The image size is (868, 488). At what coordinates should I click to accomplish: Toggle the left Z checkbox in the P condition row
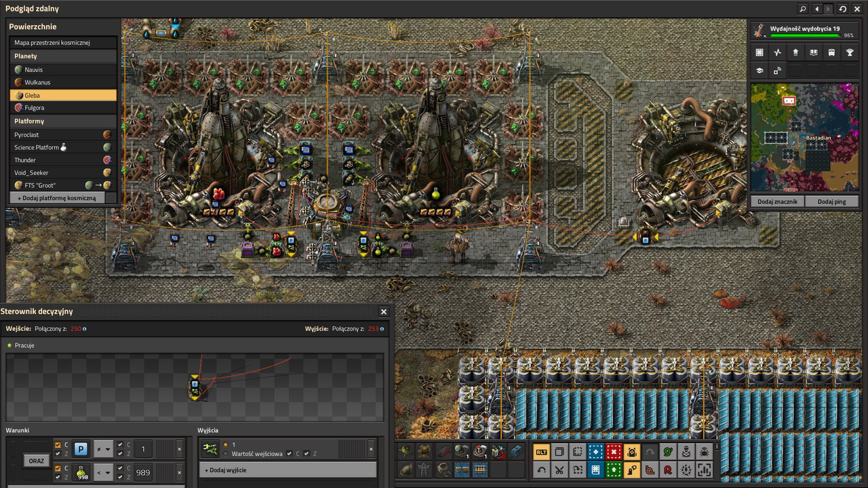point(58,453)
